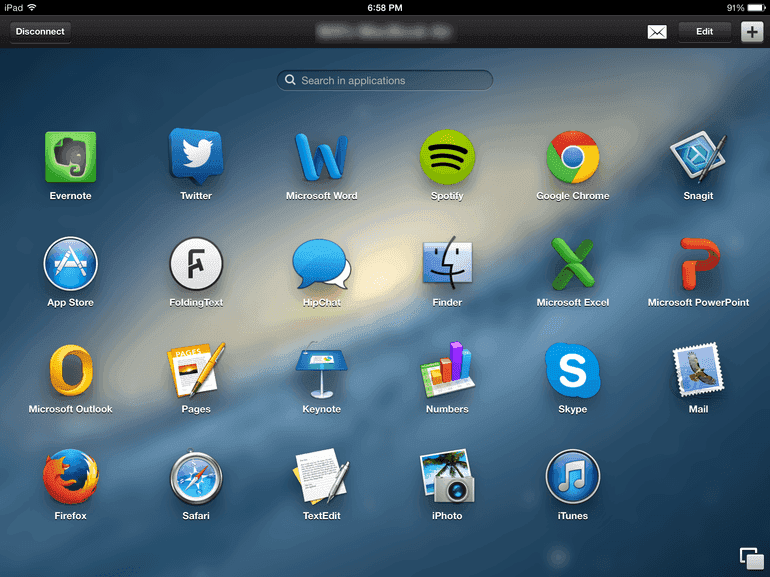Viewport: 770px width, 577px height.
Task: Launch iTunes
Action: click(572, 477)
